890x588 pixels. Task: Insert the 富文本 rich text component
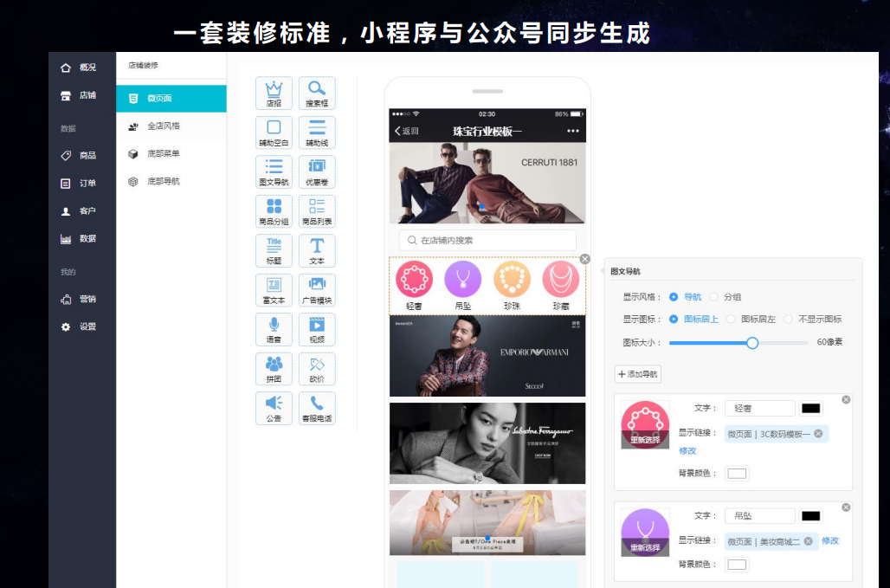point(274,289)
